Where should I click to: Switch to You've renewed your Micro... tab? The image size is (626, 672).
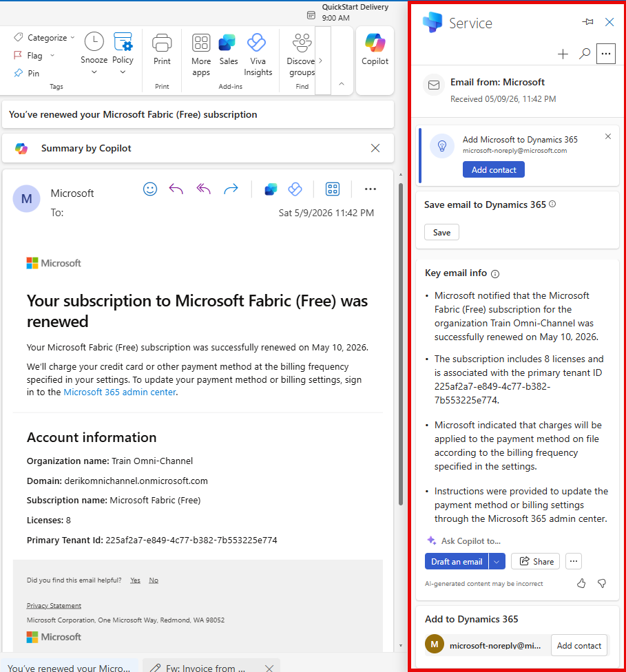tap(69, 666)
